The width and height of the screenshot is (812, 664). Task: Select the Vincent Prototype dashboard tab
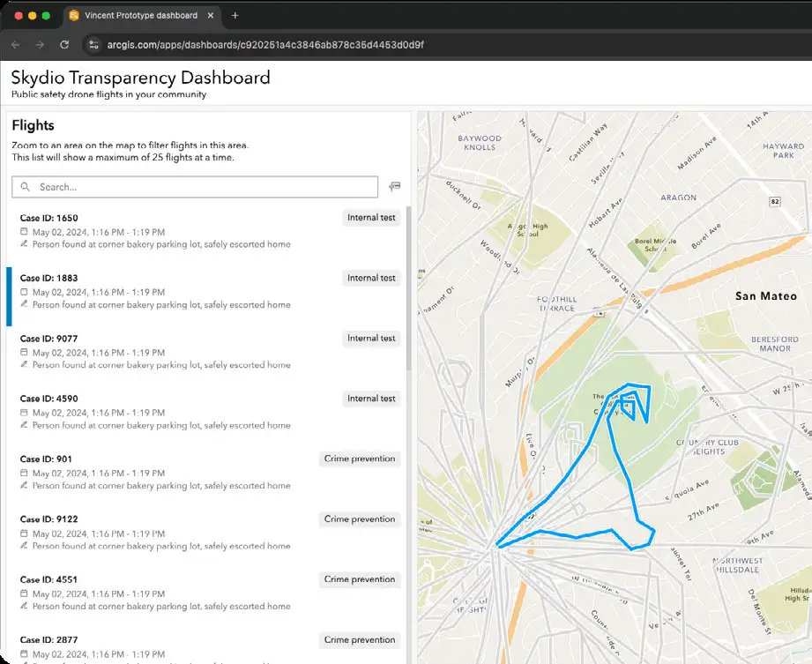[x=141, y=16]
